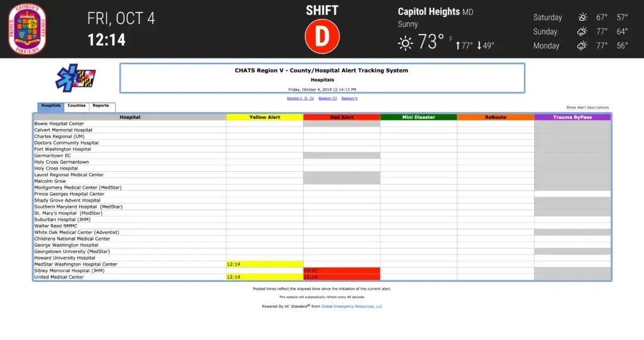This screenshot has height=340, width=644.
Task: Click the Trauma ByPass column header
Action: (572, 117)
